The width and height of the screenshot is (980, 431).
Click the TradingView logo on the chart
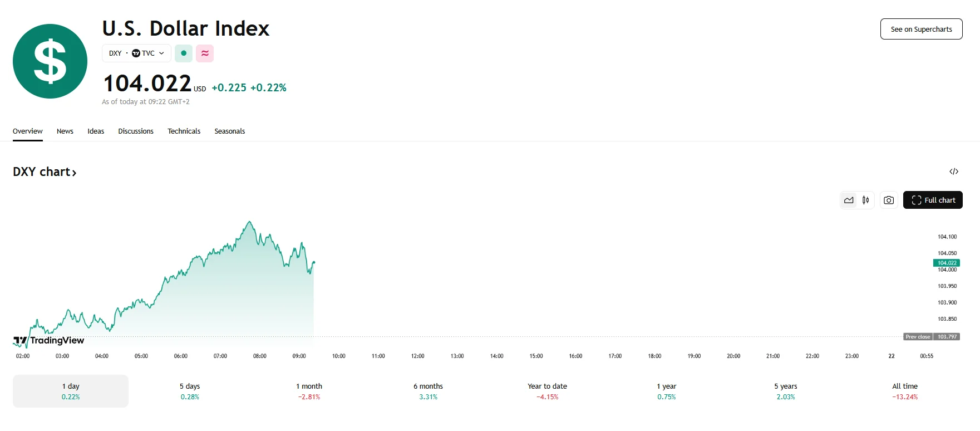click(x=49, y=340)
